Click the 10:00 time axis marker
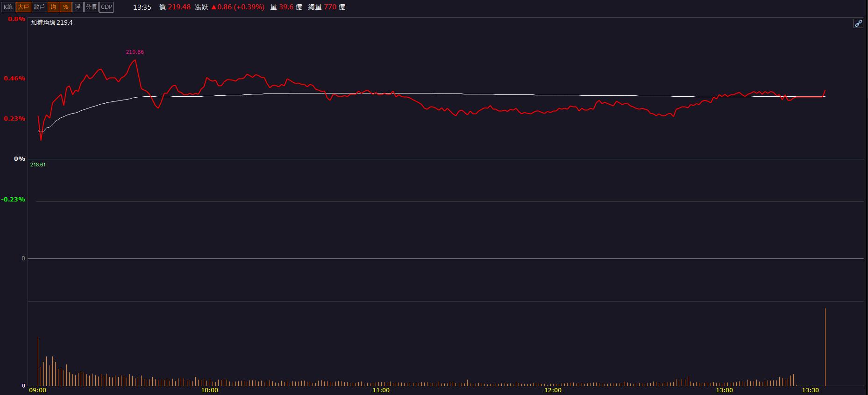This screenshot has width=868, height=395. tap(209, 390)
